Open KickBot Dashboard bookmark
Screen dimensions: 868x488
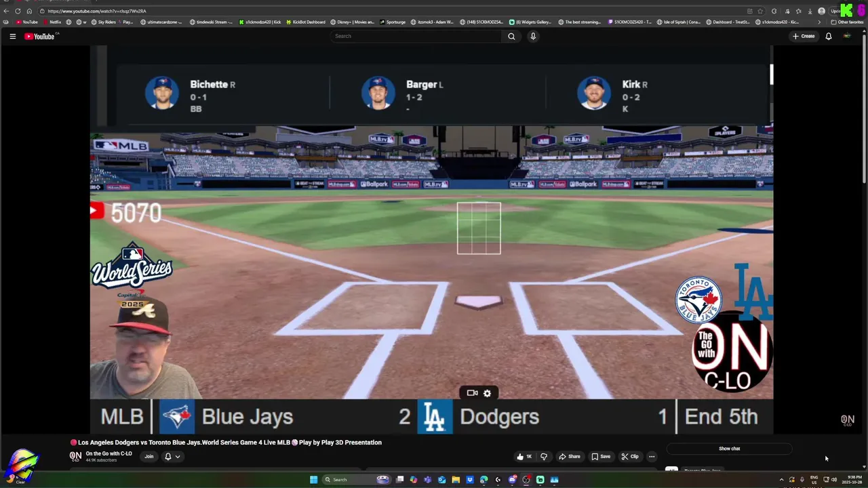pyautogui.click(x=305, y=22)
